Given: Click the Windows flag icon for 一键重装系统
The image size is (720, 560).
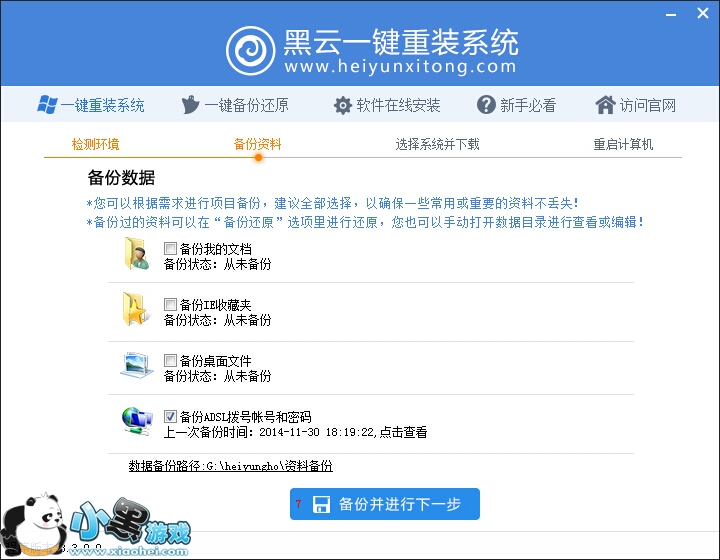Looking at the screenshot, I should click(x=47, y=105).
